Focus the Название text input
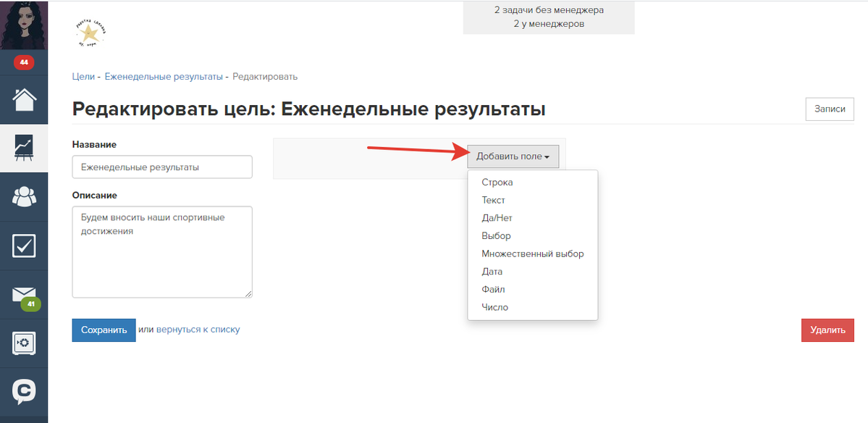Viewport: 868px width, 423px height. click(x=162, y=167)
